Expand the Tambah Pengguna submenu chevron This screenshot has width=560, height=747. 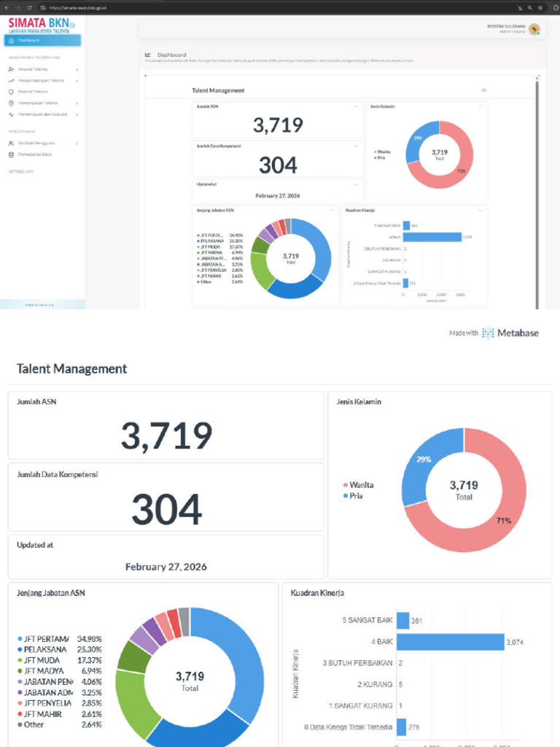77,144
